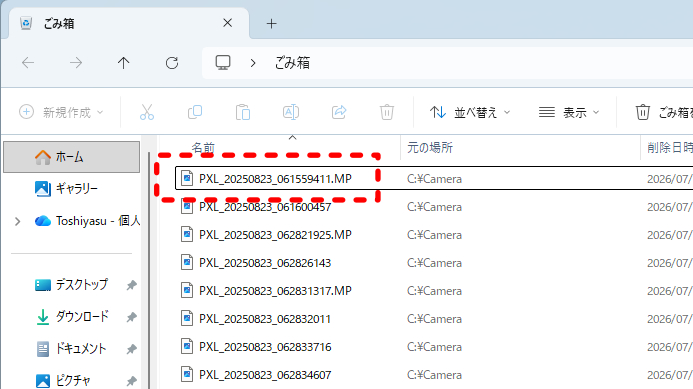Viewport: 693px width, 389px height.
Task: Open the 表示 view dropdown
Action: [569, 112]
